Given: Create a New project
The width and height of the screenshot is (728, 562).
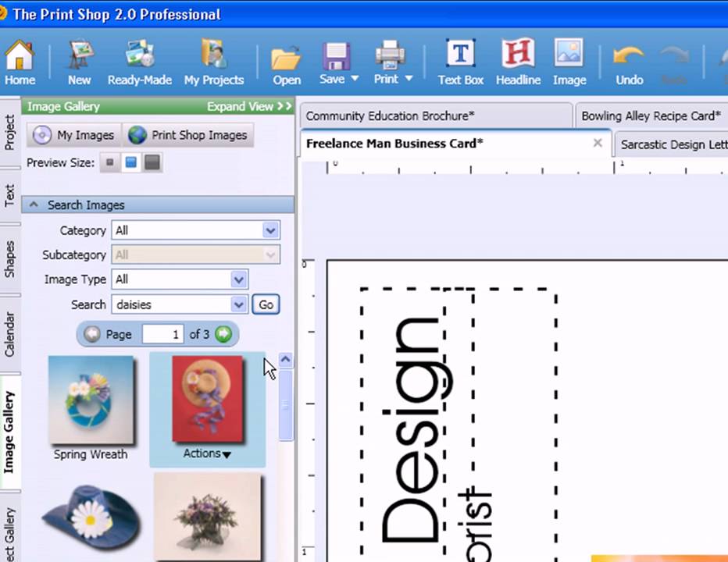Looking at the screenshot, I should tap(79, 62).
